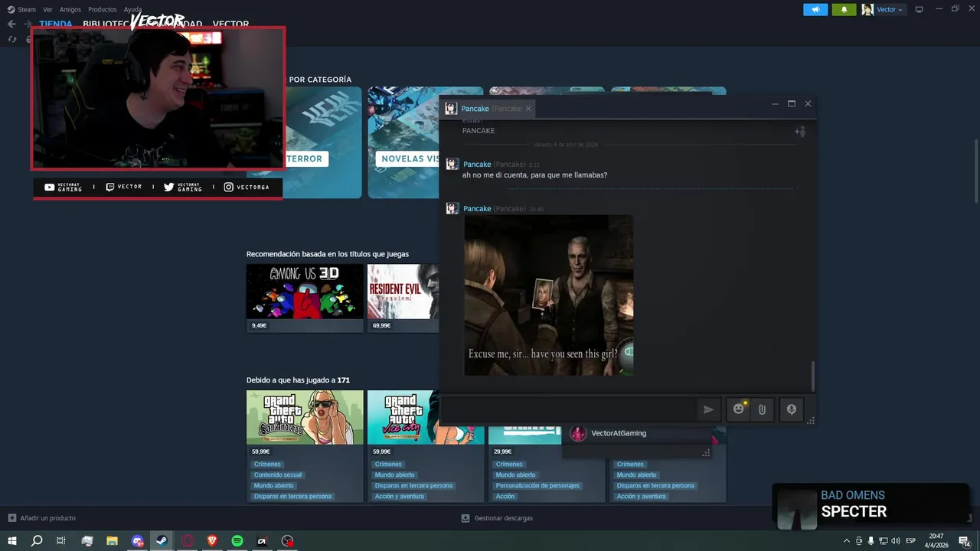This screenshot has width=980, height=551.
Task: Open the Windows Start menu
Action: [x=12, y=541]
